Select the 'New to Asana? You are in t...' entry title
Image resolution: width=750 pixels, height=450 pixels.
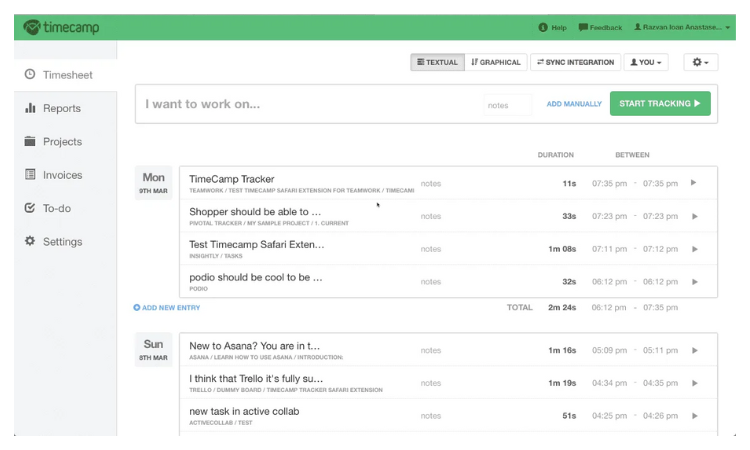[254, 346]
